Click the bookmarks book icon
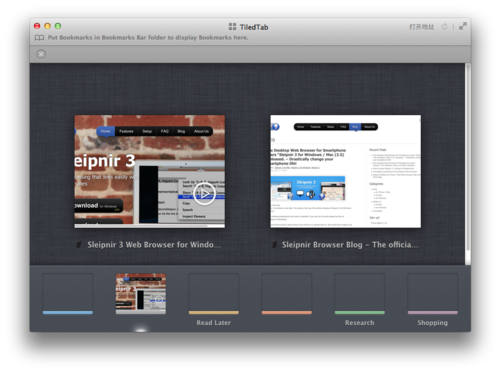Screen dimensions: 500x373 point(39,38)
